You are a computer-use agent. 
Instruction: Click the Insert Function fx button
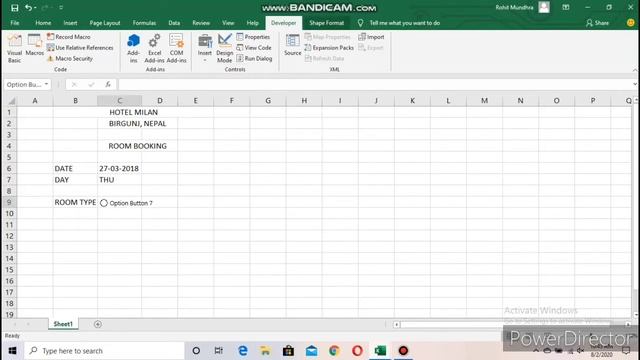(x=108, y=84)
